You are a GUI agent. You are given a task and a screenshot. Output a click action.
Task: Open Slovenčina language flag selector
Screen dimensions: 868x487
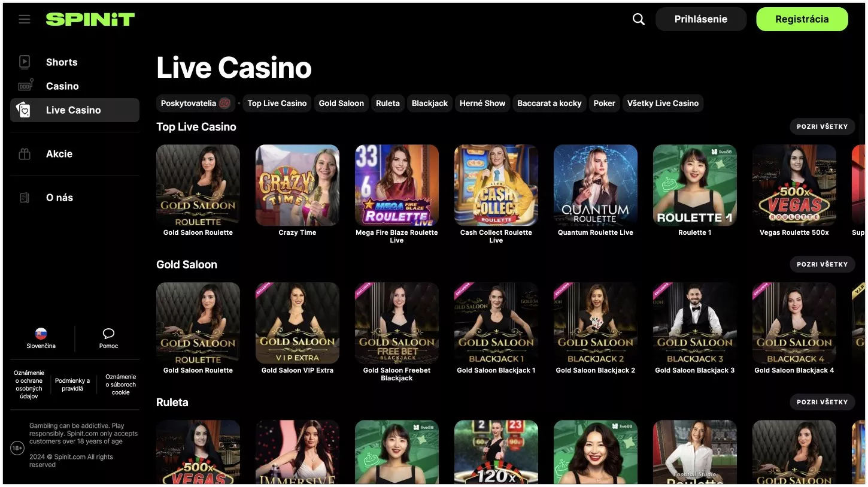pos(41,334)
